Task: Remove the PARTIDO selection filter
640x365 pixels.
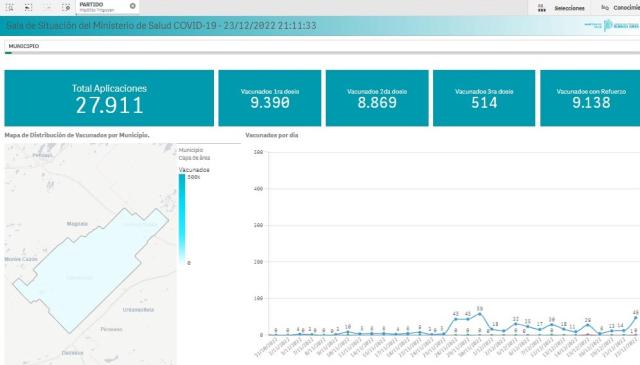Action: point(133,6)
